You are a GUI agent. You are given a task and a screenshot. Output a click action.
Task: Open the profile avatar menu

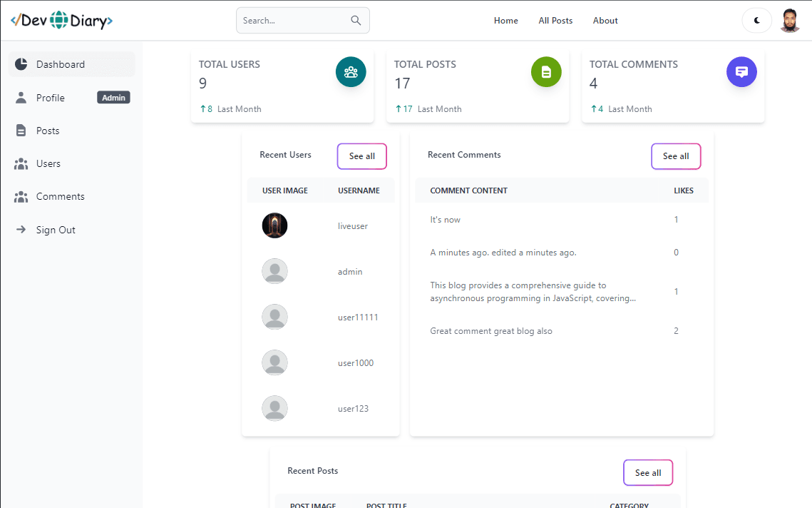[790, 21]
